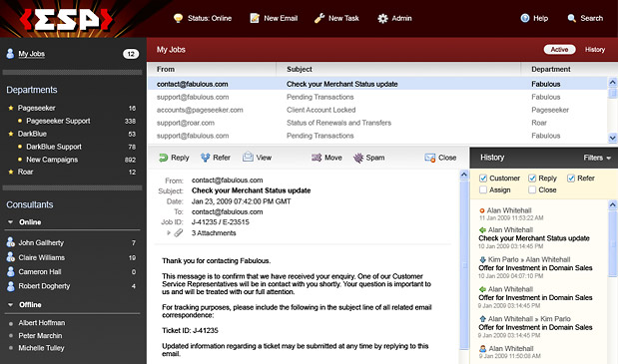618x364 pixels.
Task: Switch to the History jobs tab
Action: pos(595,50)
